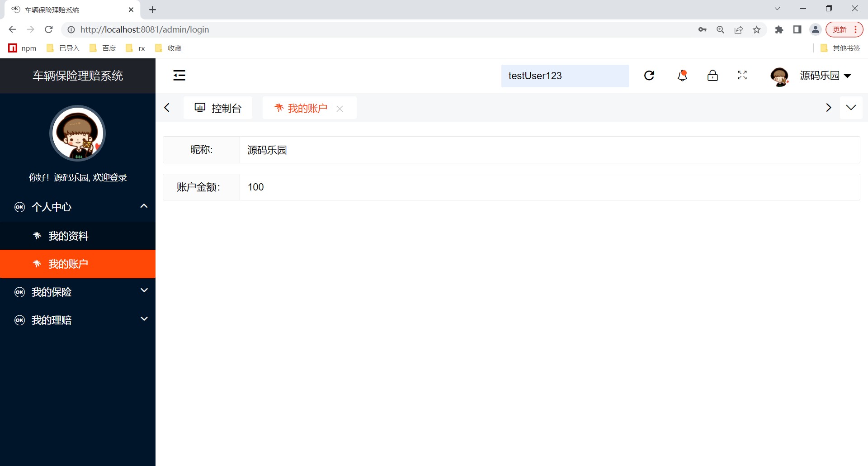Open 我的资料 sidebar item
Image resolution: width=868 pixels, height=466 pixels.
pos(78,236)
